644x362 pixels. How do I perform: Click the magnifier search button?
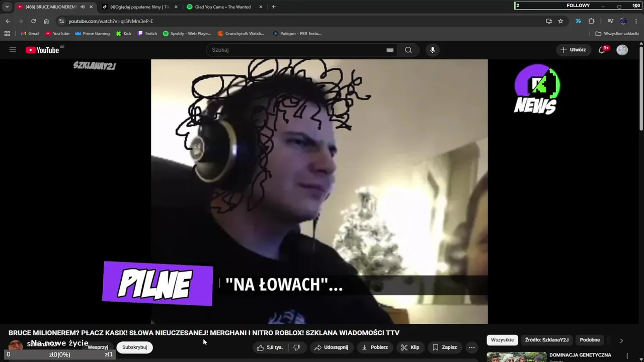408,50
